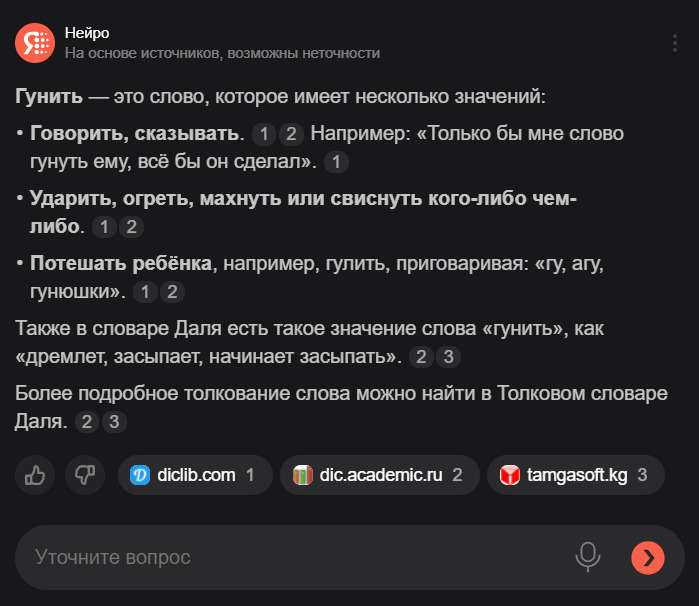The width and height of the screenshot is (699, 606).
Task: Type in the Уточните вопрос field
Action: pyautogui.click(x=290, y=557)
